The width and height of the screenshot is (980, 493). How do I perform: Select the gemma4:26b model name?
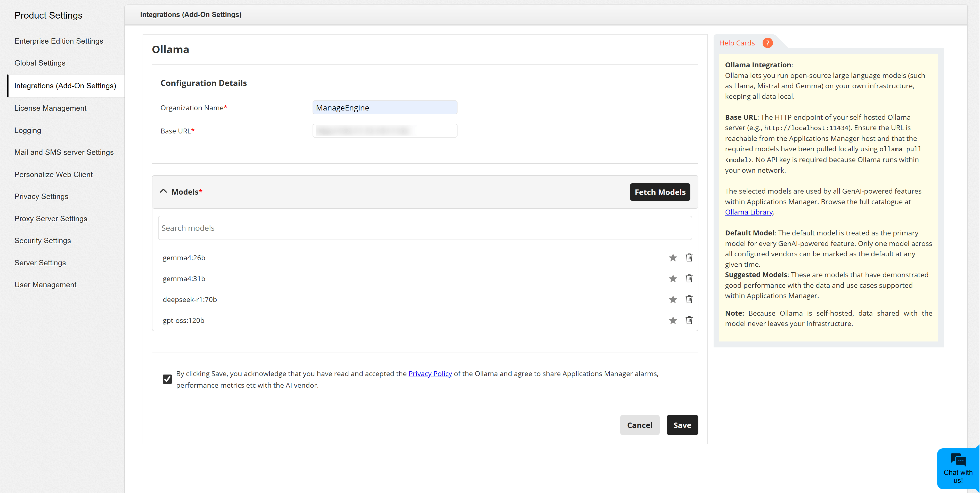pos(184,258)
